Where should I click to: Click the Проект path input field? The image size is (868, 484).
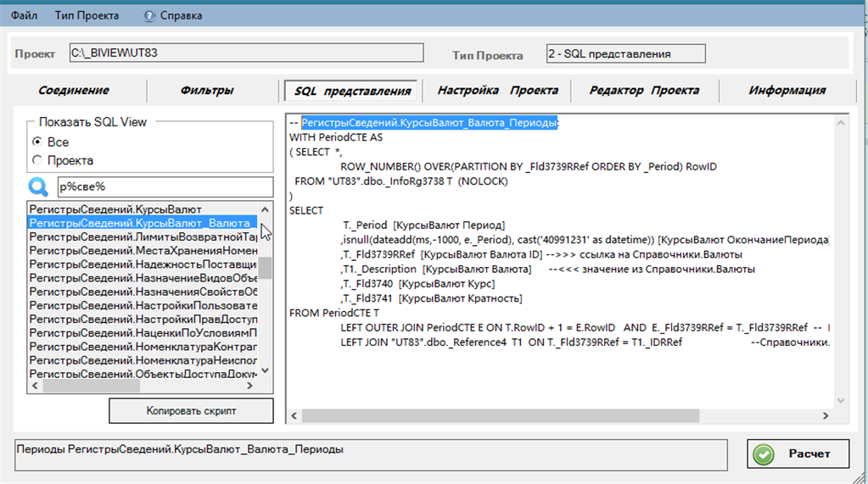click(x=246, y=53)
